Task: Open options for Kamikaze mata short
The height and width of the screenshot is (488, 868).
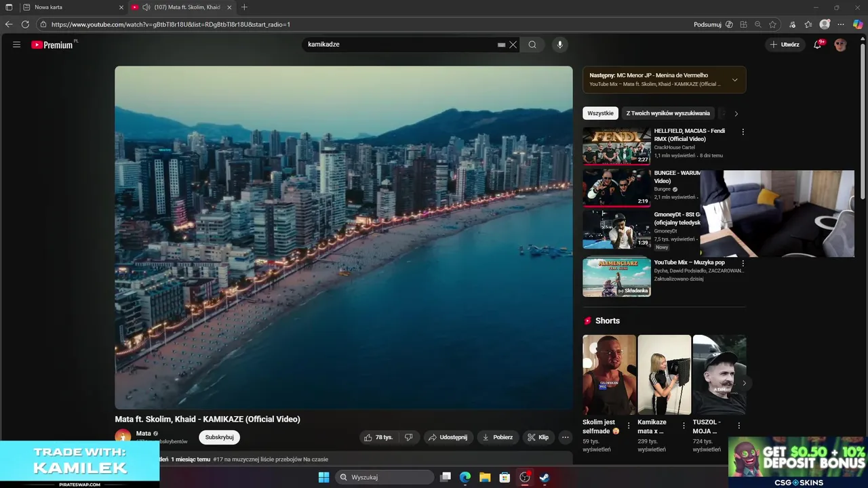Action: pos(684,426)
